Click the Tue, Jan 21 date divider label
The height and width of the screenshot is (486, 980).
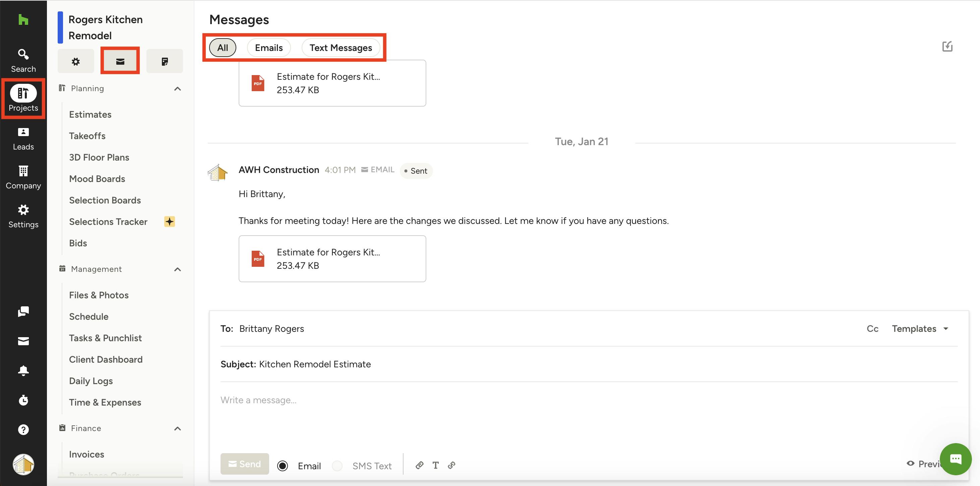pos(581,141)
